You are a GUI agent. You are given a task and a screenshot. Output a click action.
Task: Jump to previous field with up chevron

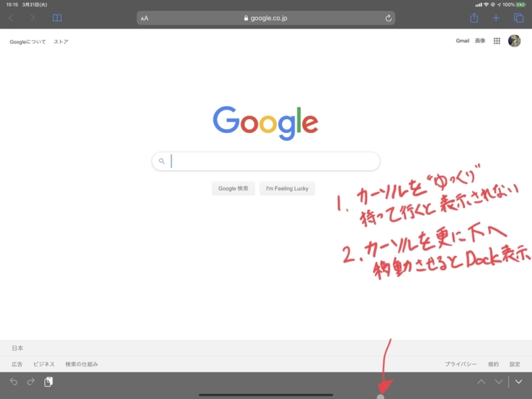tap(481, 382)
